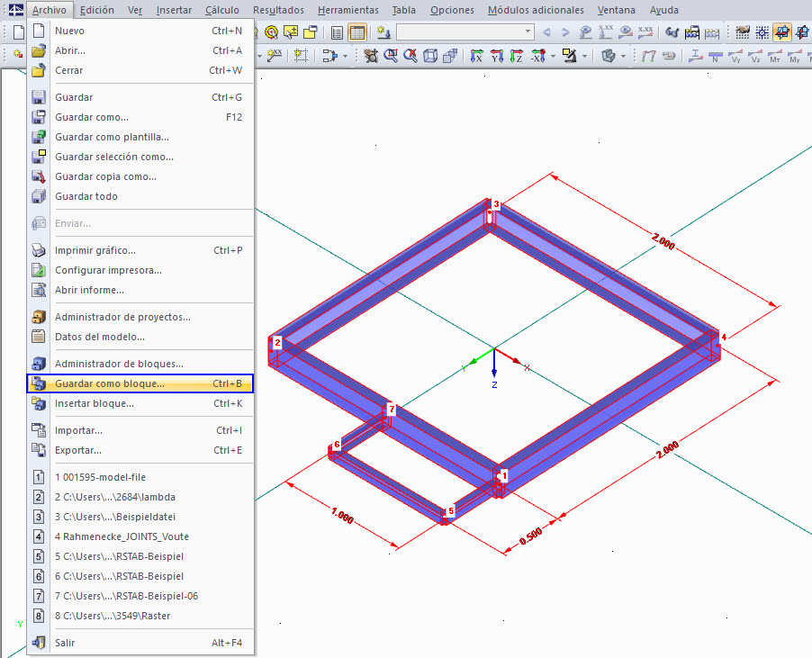
Task: Click Salir to exit the program
Action: click(x=140, y=643)
